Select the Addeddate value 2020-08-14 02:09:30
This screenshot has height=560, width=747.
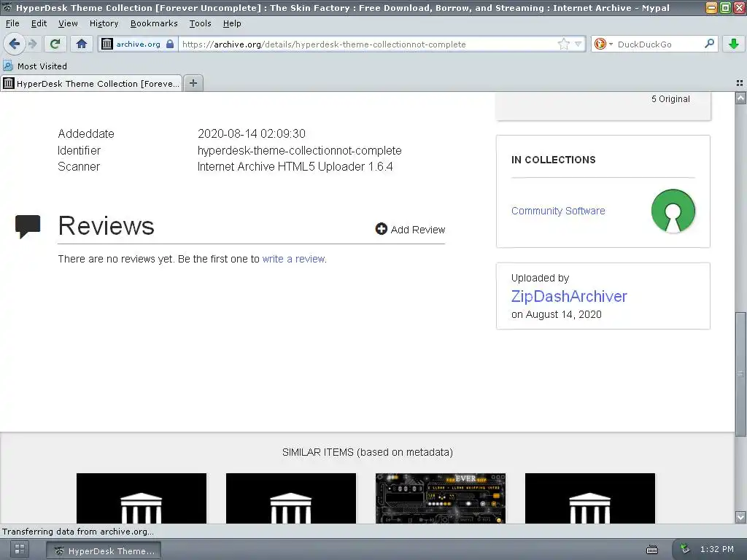tap(252, 134)
